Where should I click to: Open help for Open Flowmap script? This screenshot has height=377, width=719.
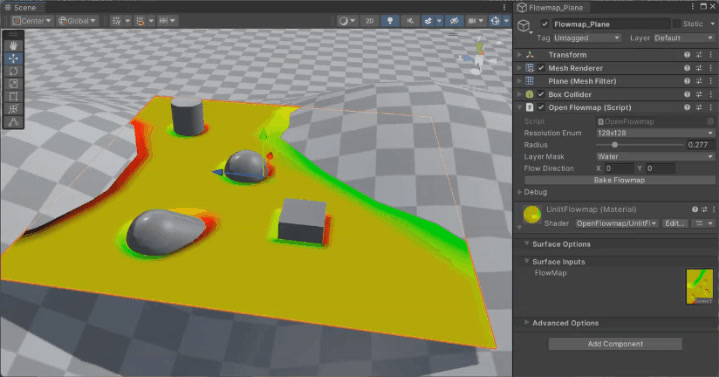[687, 107]
